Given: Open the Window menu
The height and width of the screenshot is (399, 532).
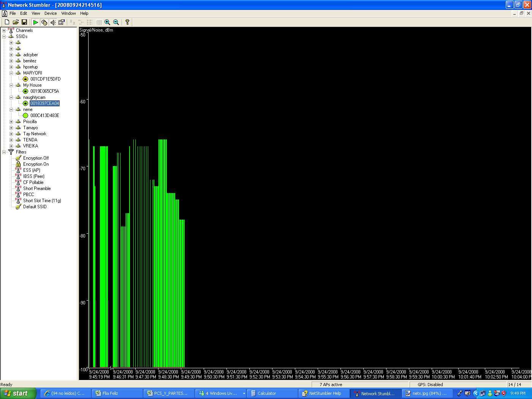Looking at the screenshot, I should 68,13.
